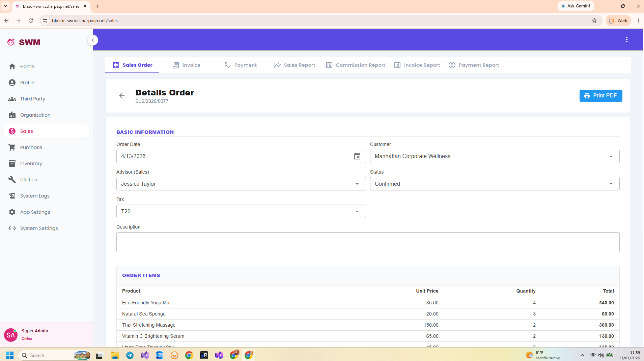Viewport: 644px width, 361px height.
Task: Click the Utilities wrench icon
Action: point(12,180)
